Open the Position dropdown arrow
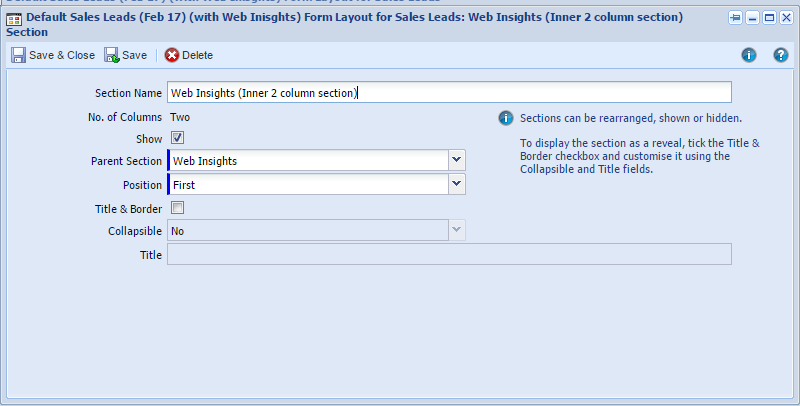The image size is (800, 406). tap(457, 184)
